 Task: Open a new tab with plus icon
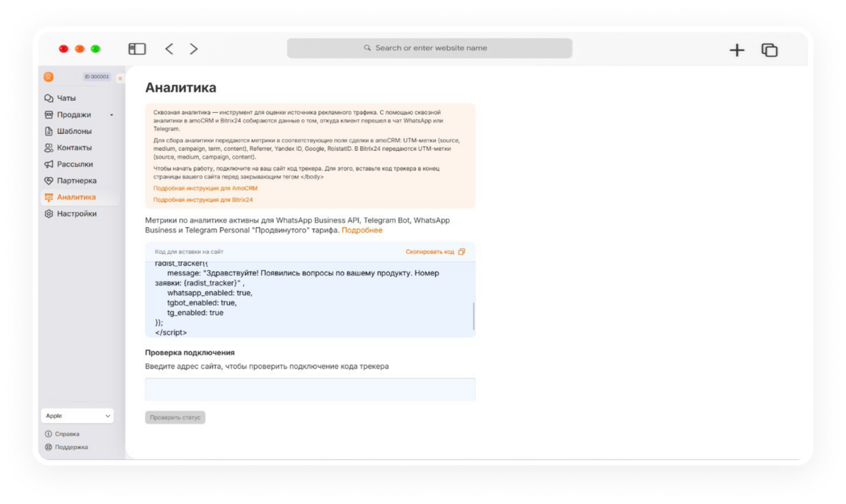click(x=737, y=50)
